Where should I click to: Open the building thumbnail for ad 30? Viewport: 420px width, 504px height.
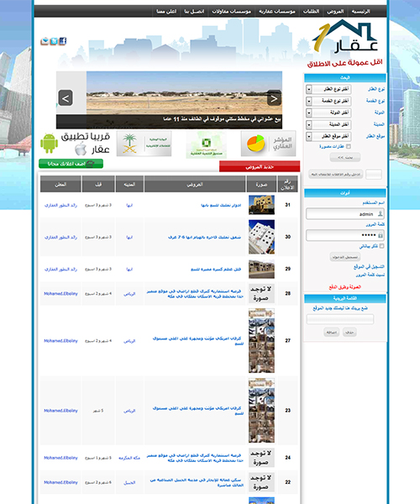tap(261, 237)
